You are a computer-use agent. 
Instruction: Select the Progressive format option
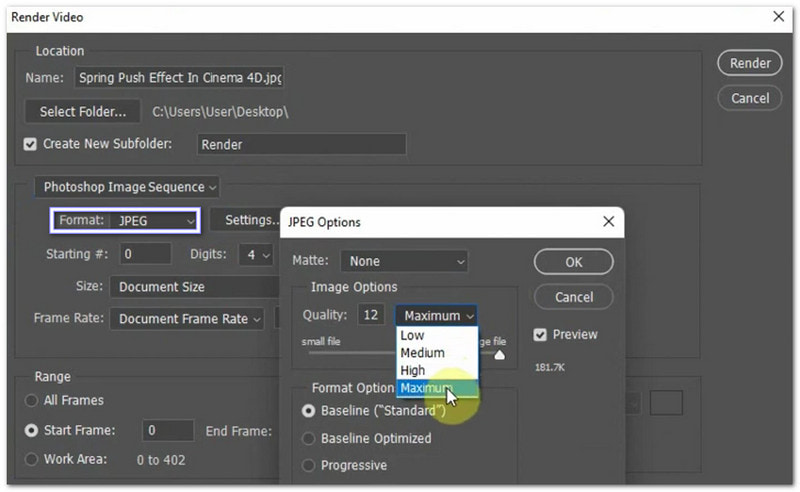tap(309, 465)
